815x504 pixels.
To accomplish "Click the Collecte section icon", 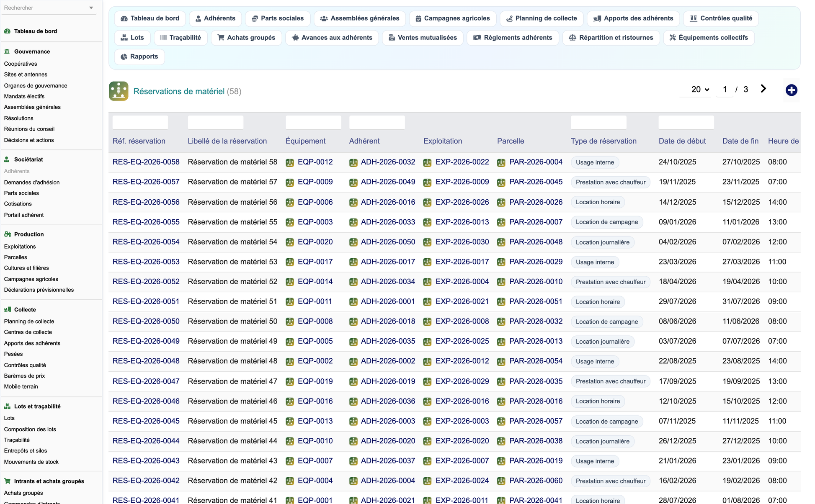I will pos(8,310).
